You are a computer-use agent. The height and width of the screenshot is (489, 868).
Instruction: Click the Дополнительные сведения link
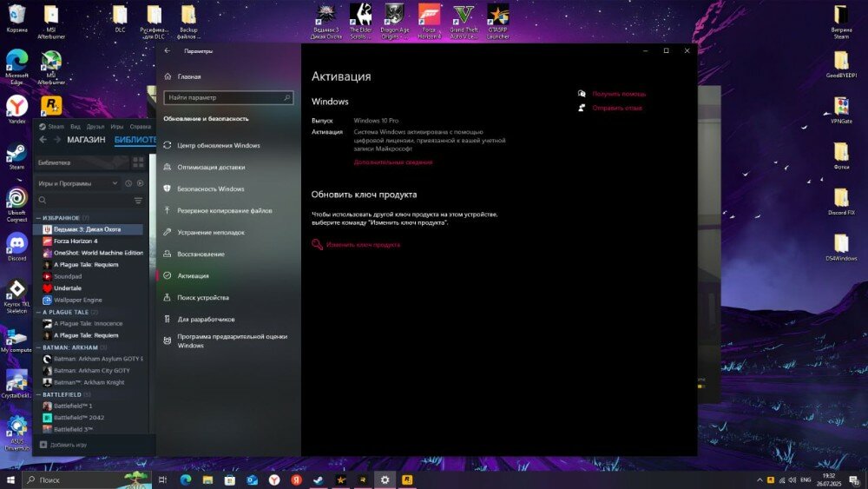[393, 162]
